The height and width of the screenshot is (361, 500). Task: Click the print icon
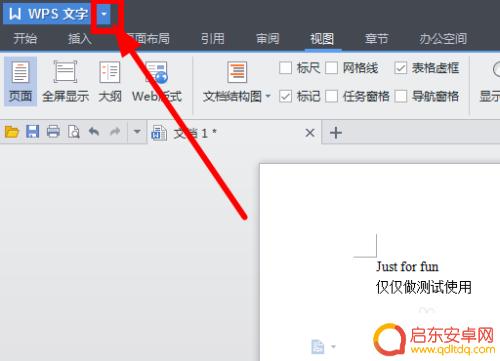(x=53, y=132)
